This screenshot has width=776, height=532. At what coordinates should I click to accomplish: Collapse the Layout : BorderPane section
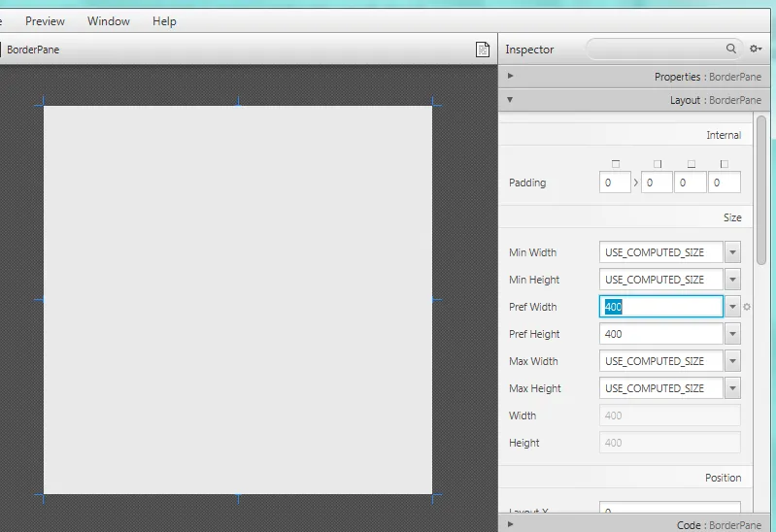coord(634,100)
